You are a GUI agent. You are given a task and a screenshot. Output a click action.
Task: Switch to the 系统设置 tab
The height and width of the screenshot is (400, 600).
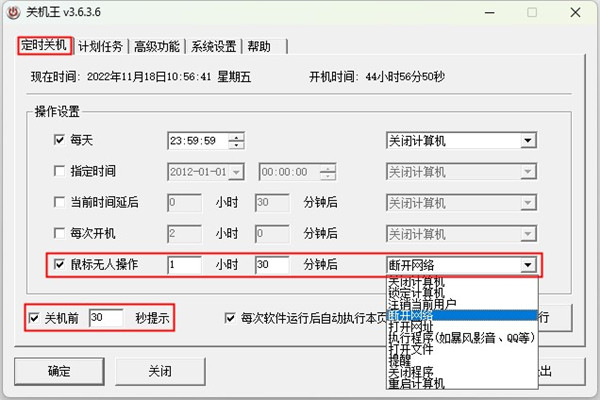tap(214, 47)
